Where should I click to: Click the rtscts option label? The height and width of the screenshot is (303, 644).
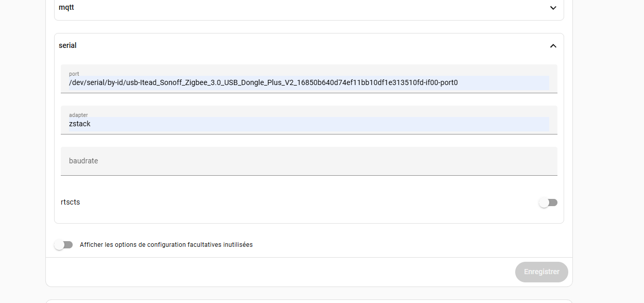click(71, 202)
